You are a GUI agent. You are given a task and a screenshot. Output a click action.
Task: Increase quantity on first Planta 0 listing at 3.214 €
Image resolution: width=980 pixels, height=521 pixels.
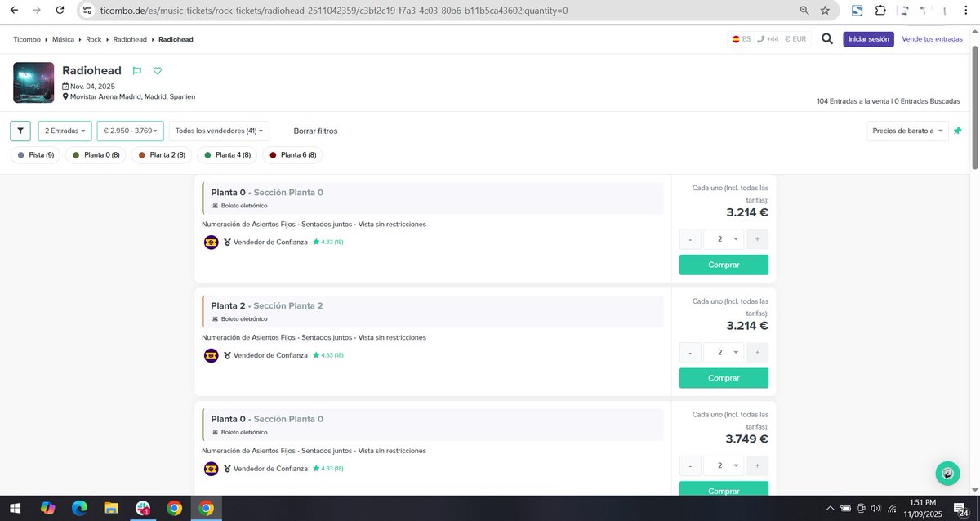coord(757,239)
